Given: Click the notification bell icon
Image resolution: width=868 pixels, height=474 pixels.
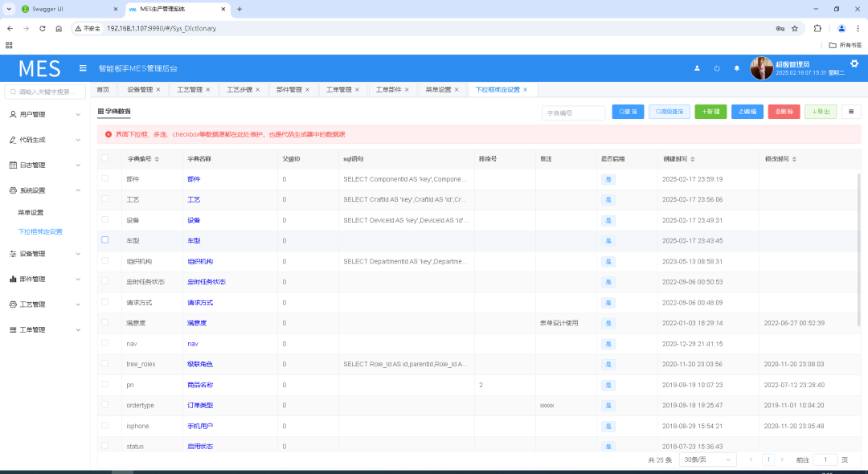Looking at the screenshot, I should pyautogui.click(x=737, y=68).
